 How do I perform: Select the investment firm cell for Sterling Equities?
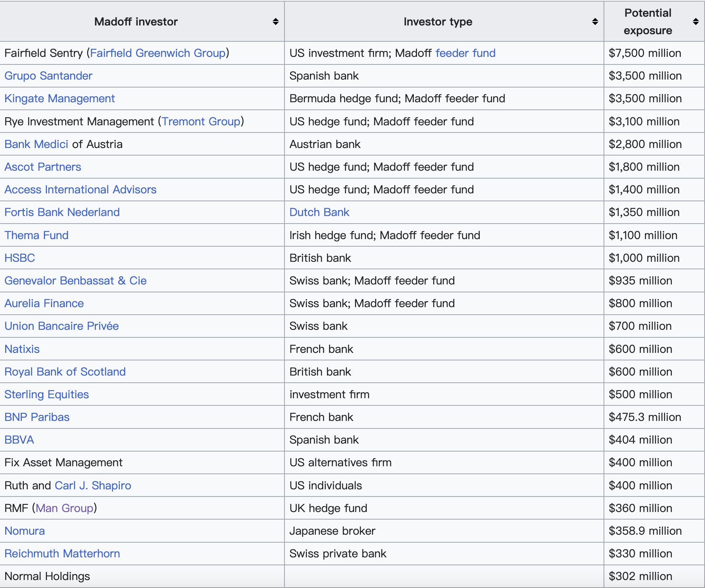pyautogui.click(x=444, y=394)
